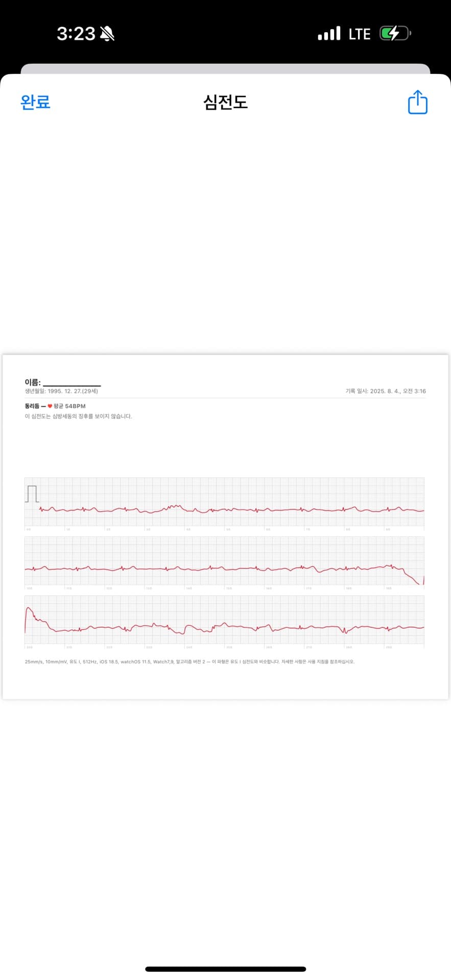
Task: Tap the 완료 button to close
Action: pyautogui.click(x=35, y=102)
